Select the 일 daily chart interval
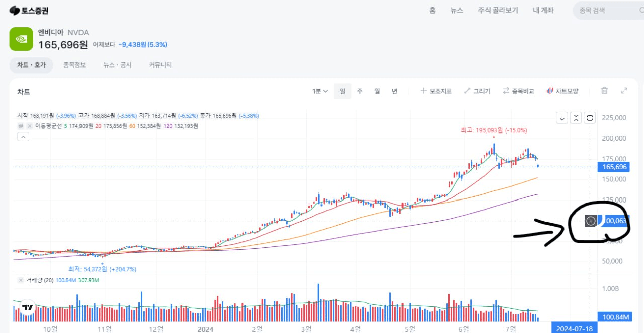 pos(342,91)
